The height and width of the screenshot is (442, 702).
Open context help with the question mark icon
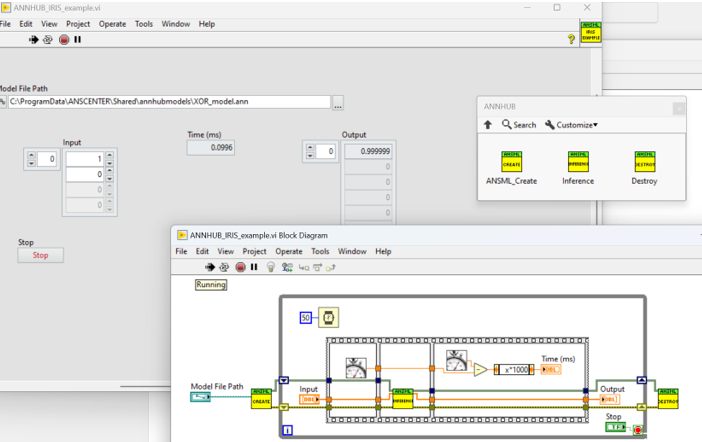pyautogui.click(x=571, y=39)
